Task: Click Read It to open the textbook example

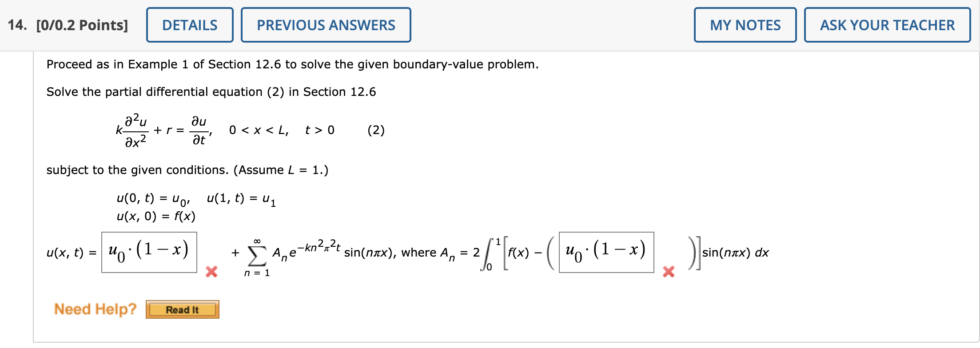Action: [183, 310]
